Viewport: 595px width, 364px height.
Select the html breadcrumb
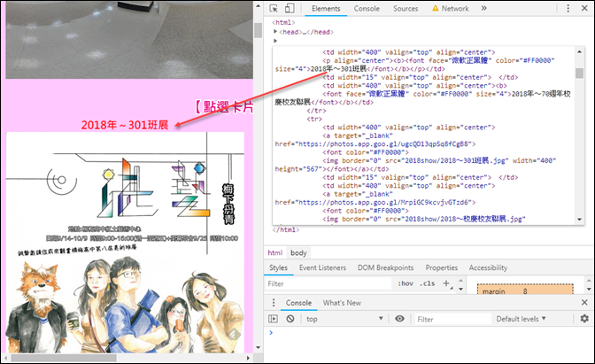(275, 252)
